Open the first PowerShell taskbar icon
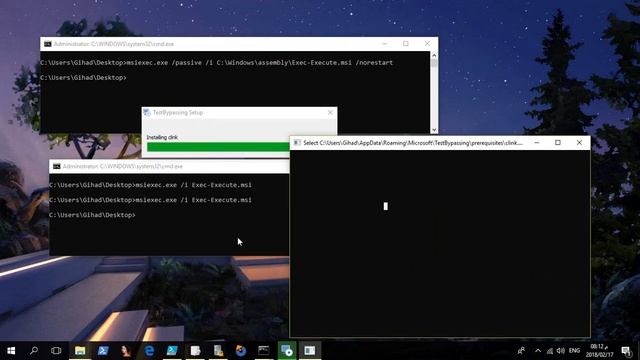The height and width of the screenshot is (360, 640). [103, 351]
